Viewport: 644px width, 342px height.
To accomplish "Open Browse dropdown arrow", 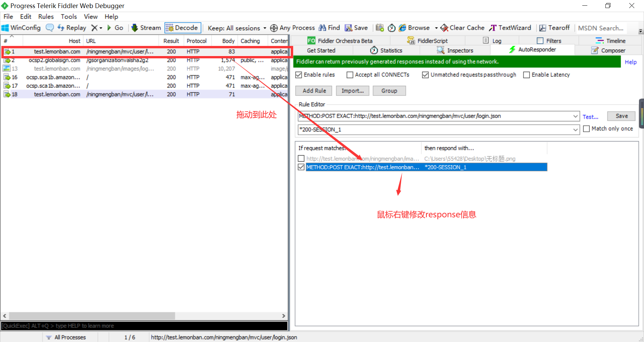I will click(436, 28).
